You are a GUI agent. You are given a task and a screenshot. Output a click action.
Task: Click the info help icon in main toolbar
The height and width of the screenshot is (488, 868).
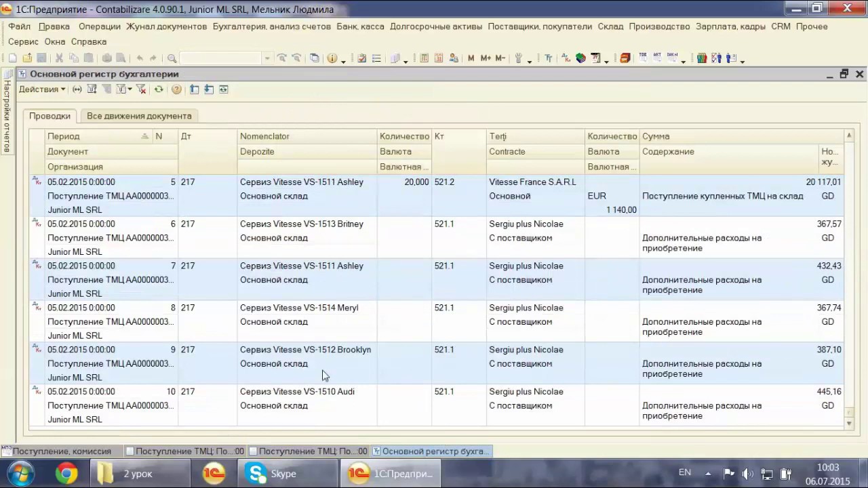332,58
